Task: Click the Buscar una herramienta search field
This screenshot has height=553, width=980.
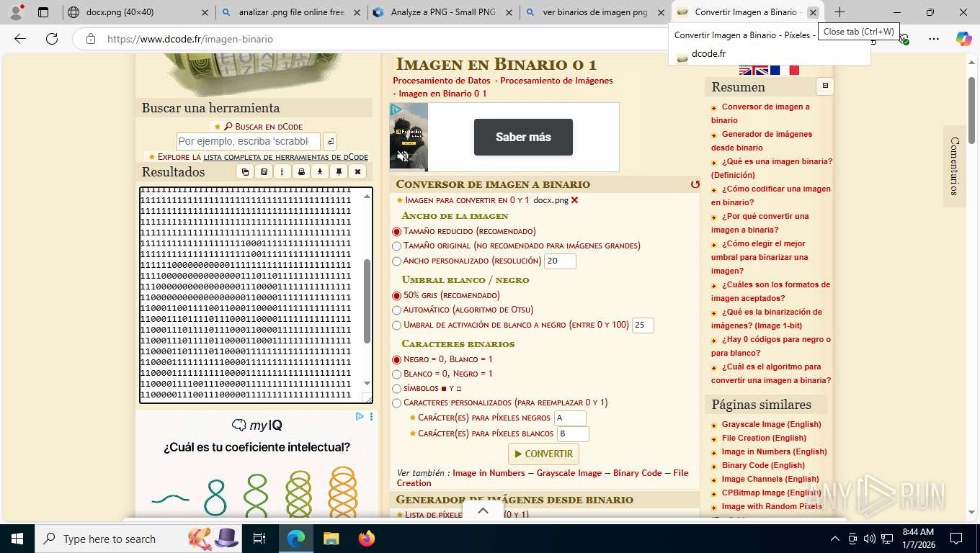Action: click(248, 141)
